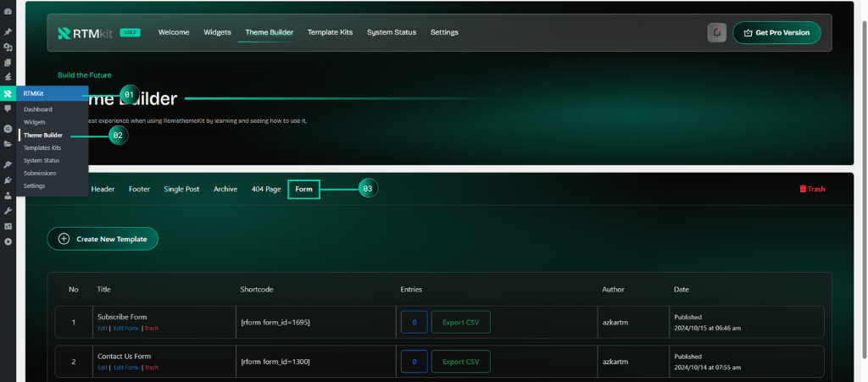The image size is (868, 382).
Task: Open the Welcome tab in top navigation
Action: coord(174,33)
